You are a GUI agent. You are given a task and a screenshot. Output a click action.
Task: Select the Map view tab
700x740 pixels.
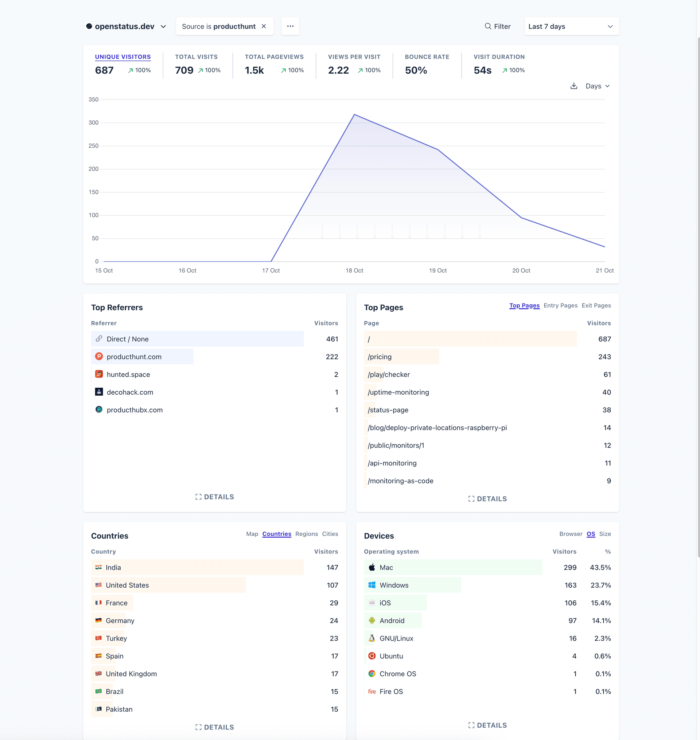click(252, 534)
